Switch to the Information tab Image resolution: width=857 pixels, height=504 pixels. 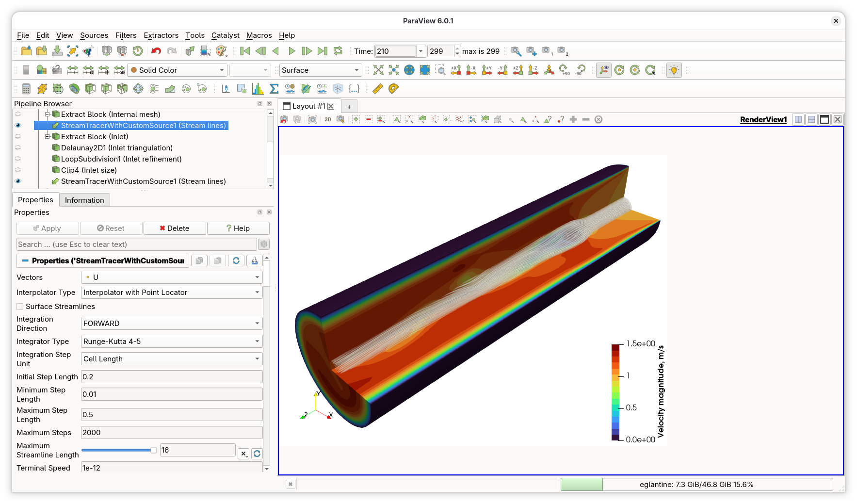[84, 200]
